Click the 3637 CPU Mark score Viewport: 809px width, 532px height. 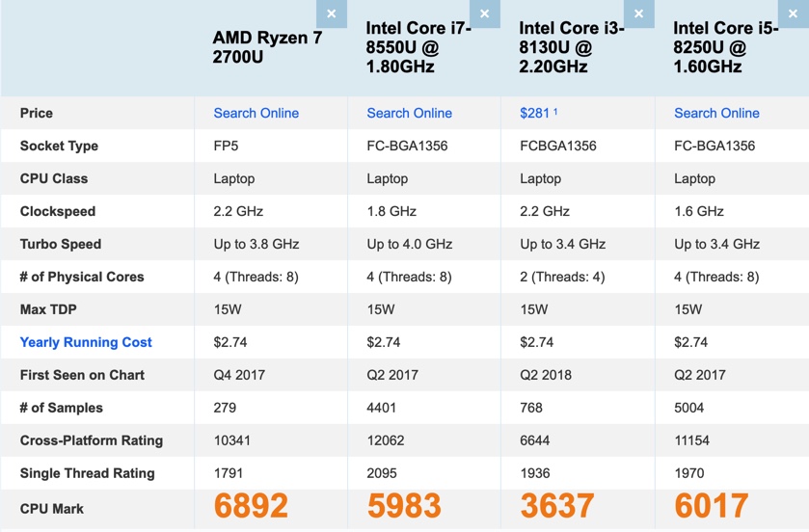(x=557, y=507)
